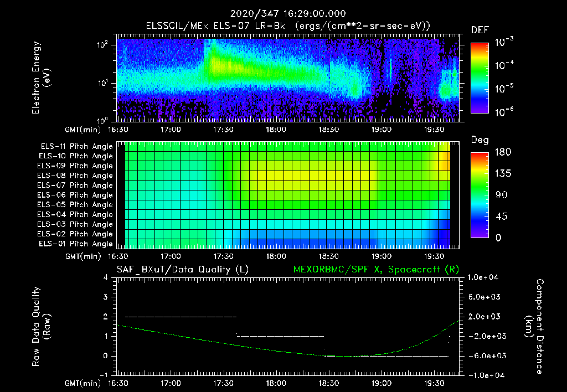Click the ELS-09 Pitch Angle row label

click(75, 166)
